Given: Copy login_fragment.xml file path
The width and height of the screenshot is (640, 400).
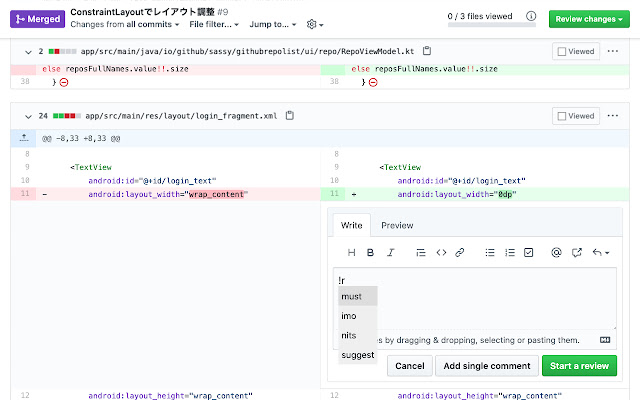Looking at the screenshot, I should point(290,115).
